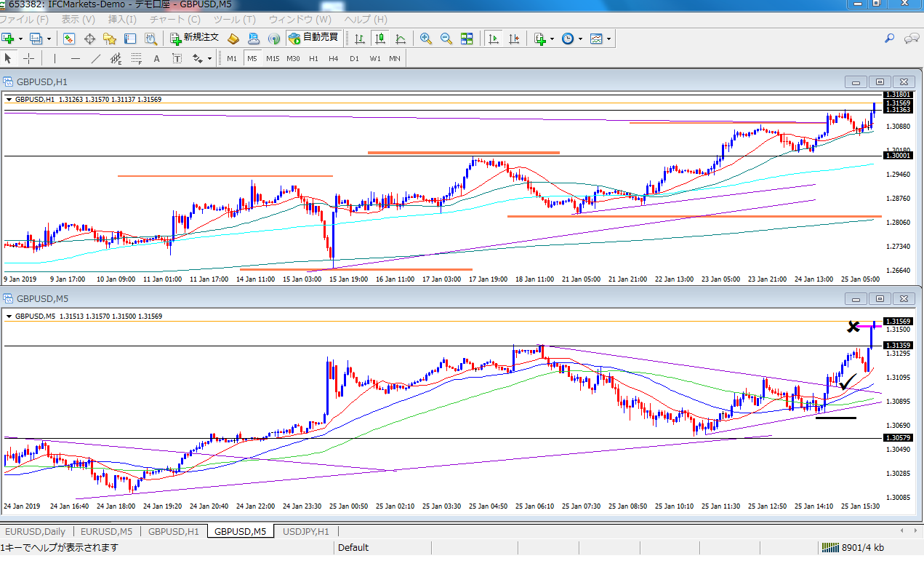Open the Data Window crosshair-target icon
Image resolution: width=924 pixels, height=561 pixels.
click(x=90, y=38)
